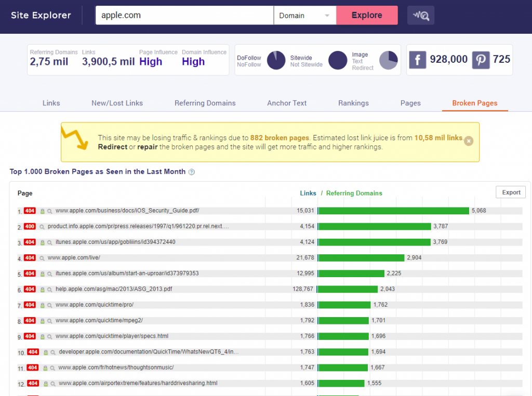Open the New/Lost Links tab
The height and width of the screenshot is (396, 532).
pyautogui.click(x=117, y=103)
